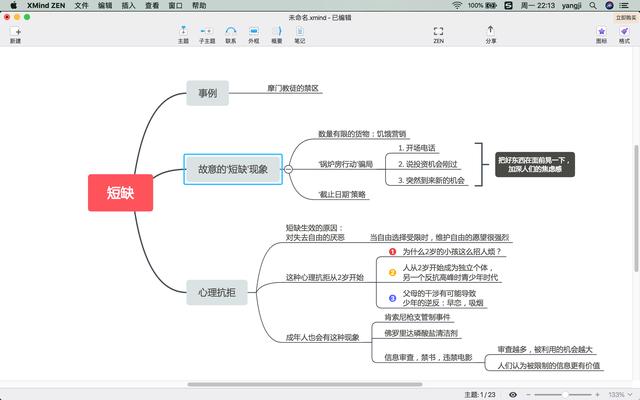
Task: Open the 窗口 menu
Action: click(176, 5)
